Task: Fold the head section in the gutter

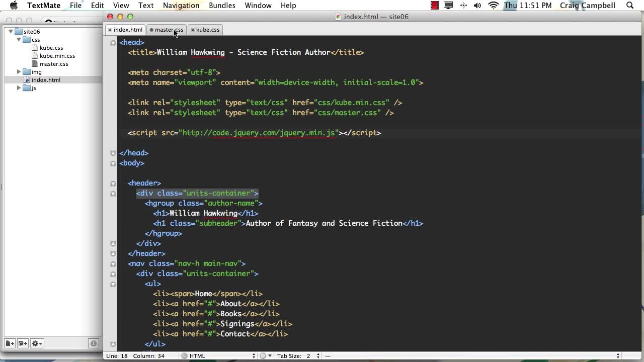Action: [x=113, y=43]
